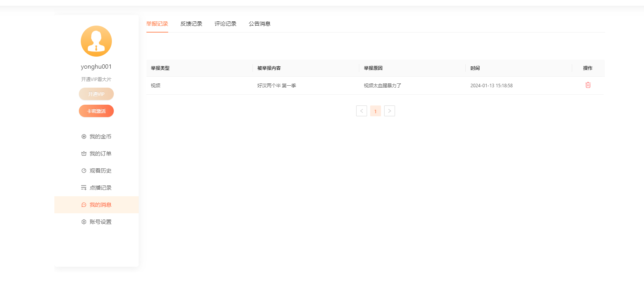This screenshot has height=285, width=644.
Task: Click the 观看历史 clock icon
Action: pos(84,171)
